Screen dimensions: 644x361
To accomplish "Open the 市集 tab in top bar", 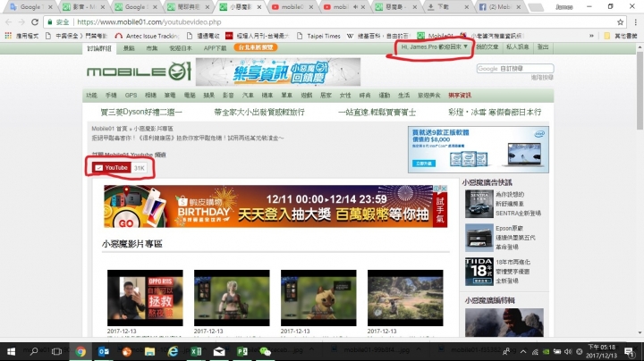I will coord(151,48).
